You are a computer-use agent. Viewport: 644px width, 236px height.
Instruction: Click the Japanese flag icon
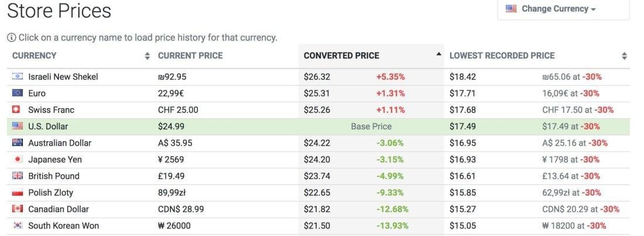click(17, 159)
